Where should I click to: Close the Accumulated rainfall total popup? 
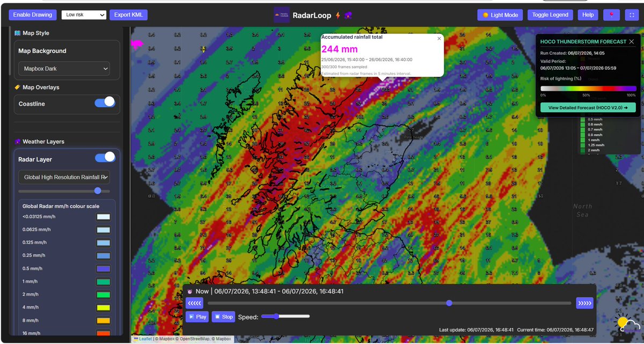[x=439, y=38]
